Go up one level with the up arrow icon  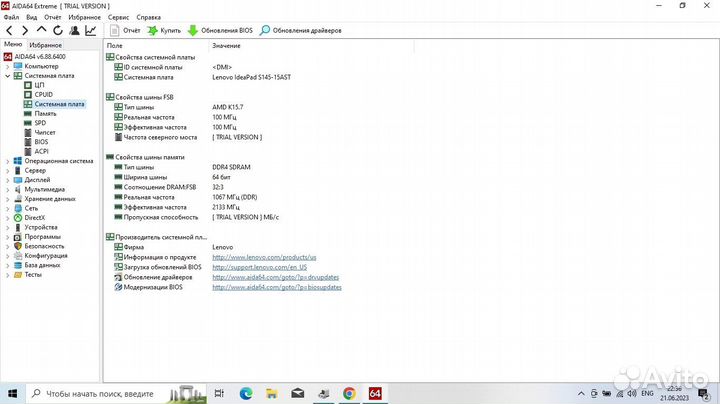point(41,30)
